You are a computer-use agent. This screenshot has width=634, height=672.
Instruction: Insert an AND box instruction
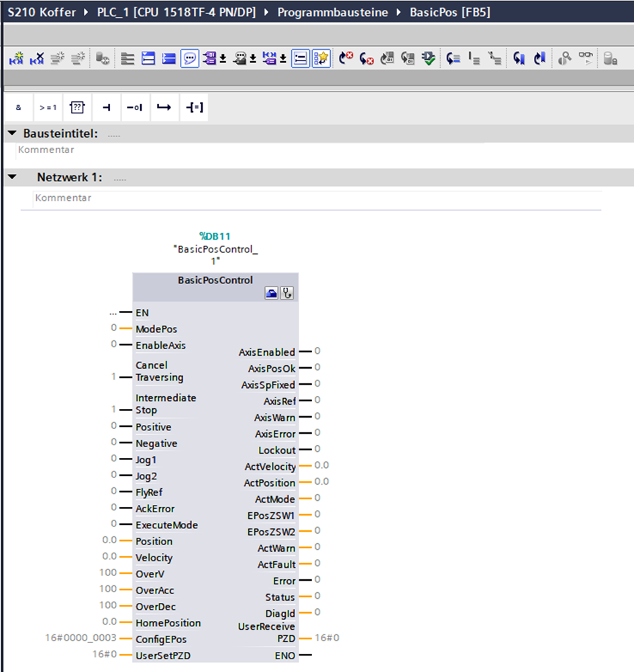(18, 107)
